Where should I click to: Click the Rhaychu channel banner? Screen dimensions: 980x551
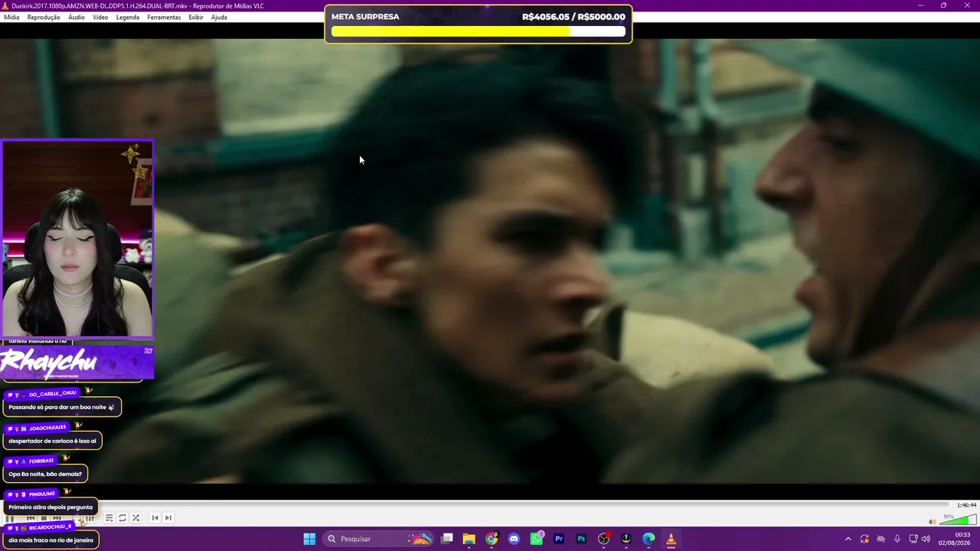click(77, 362)
